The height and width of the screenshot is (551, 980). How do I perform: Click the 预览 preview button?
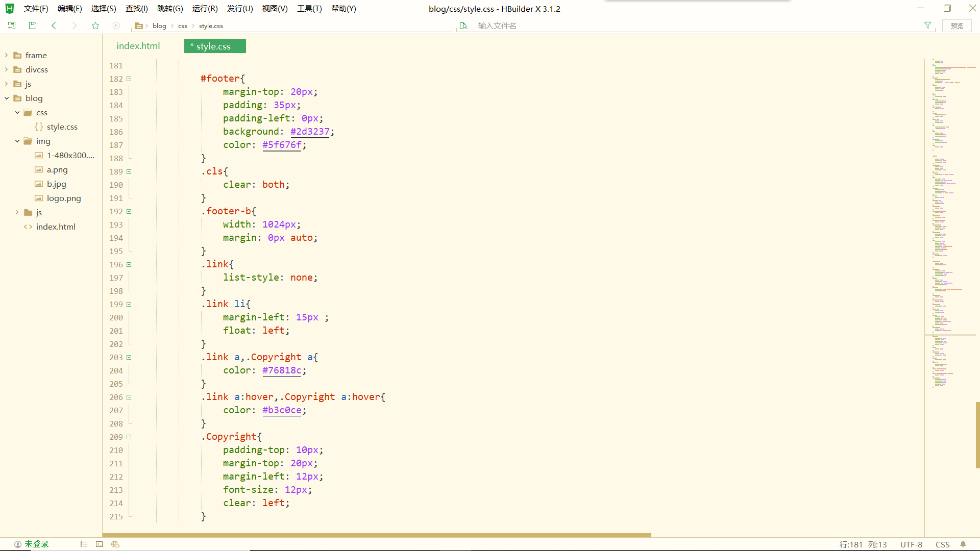pos(957,26)
